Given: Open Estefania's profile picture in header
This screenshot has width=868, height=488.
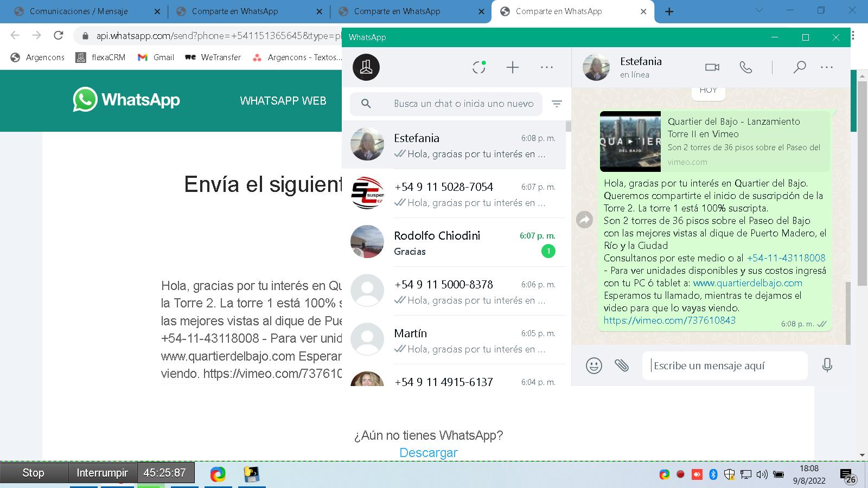Looking at the screenshot, I should (596, 67).
